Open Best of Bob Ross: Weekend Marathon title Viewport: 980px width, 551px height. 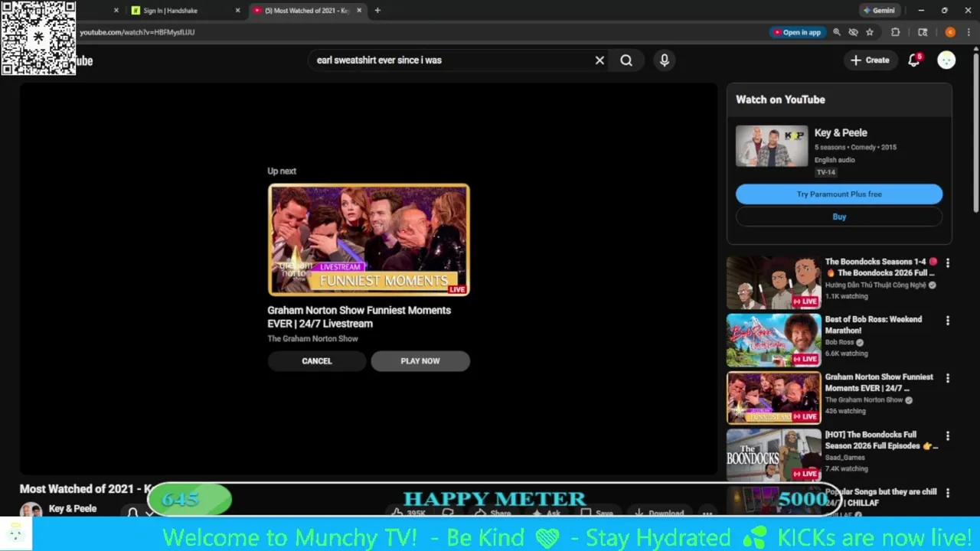pos(874,325)
